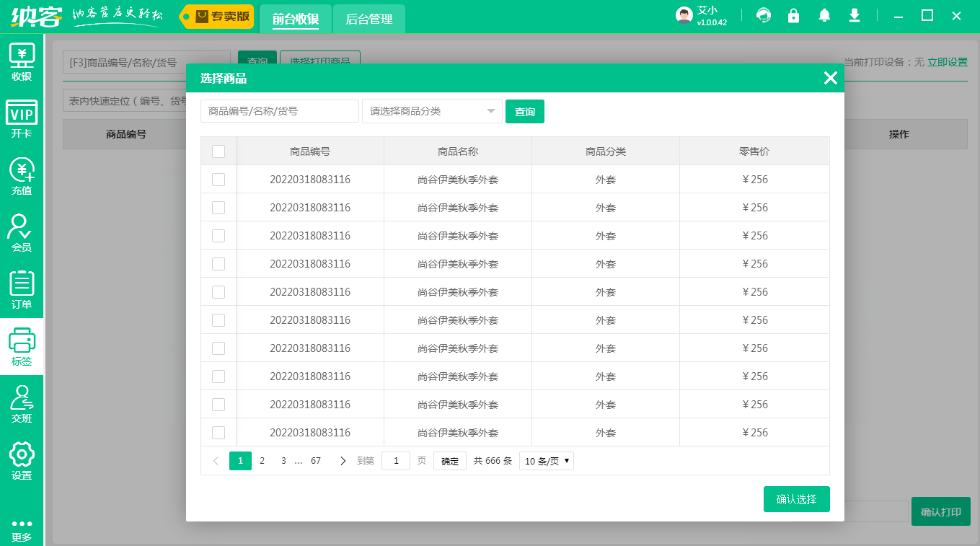Toggle the select-all checkbox in table header
This screenshot has height=546, width=980.
coord(218,151)
